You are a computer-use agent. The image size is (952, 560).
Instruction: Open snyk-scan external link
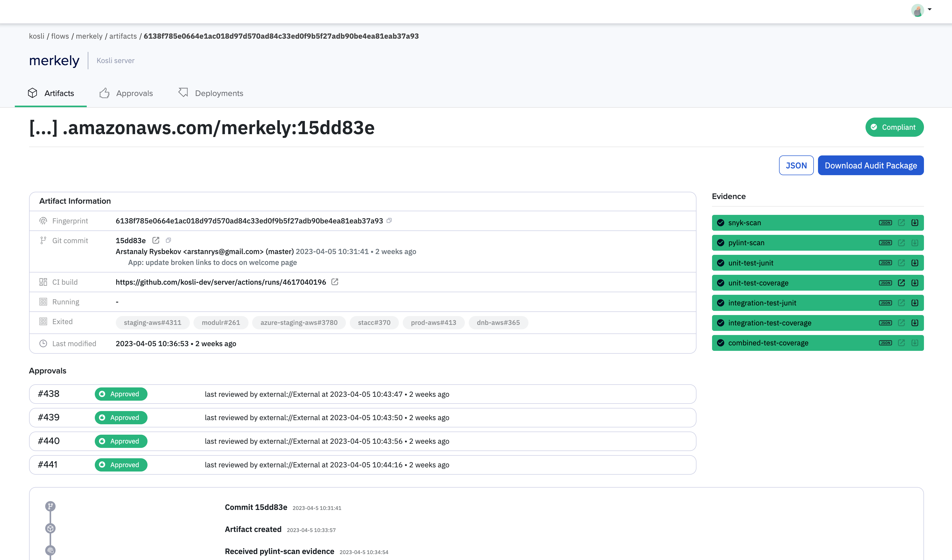pyautogui.click(x=901, y=223)
